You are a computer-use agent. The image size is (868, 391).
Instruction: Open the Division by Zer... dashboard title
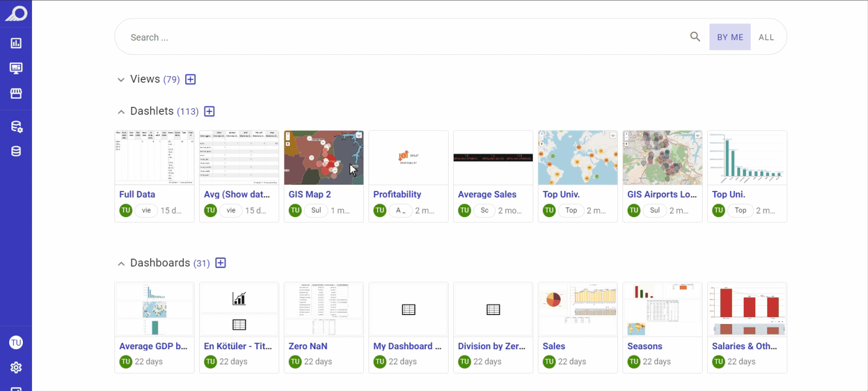point(492,346)
